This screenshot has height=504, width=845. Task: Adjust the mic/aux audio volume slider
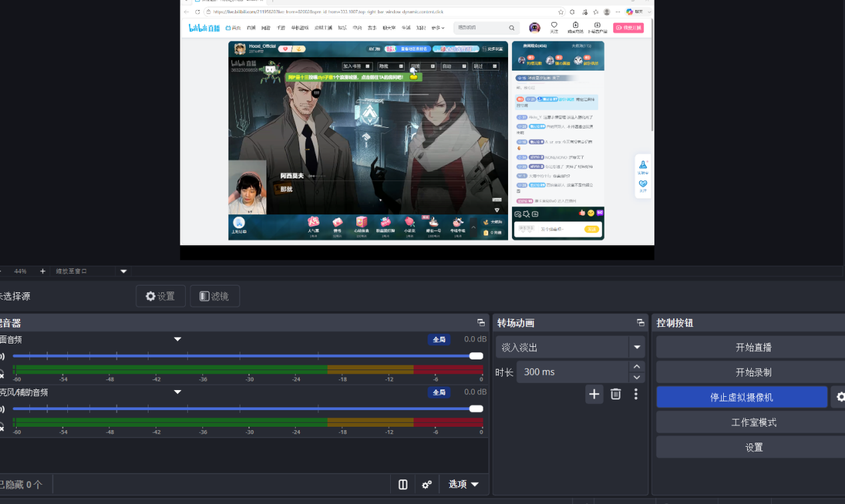point(248,409)
